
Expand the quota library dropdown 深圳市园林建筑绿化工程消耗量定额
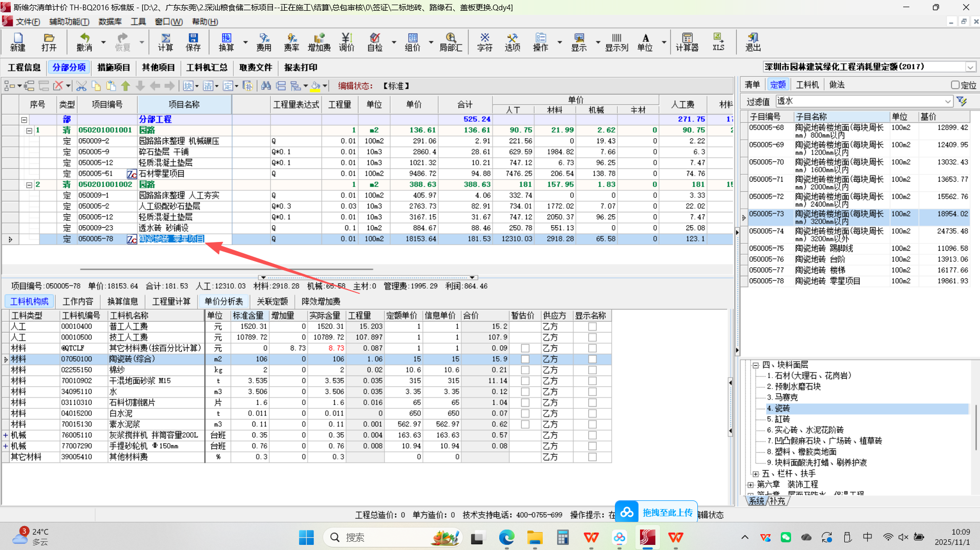coord(970,67)
